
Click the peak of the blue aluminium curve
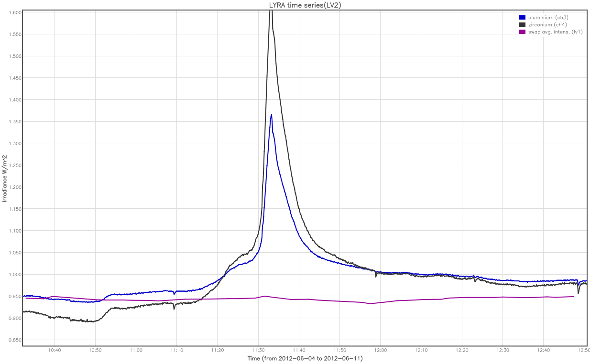pyautogui.click(x=272, y=115)
